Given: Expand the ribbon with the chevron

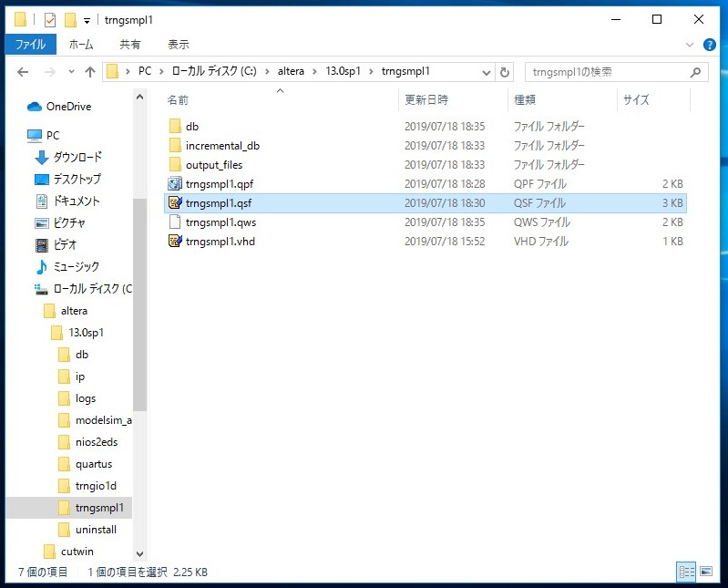Looking at the screenshot, I should click(x=690, y=45).
